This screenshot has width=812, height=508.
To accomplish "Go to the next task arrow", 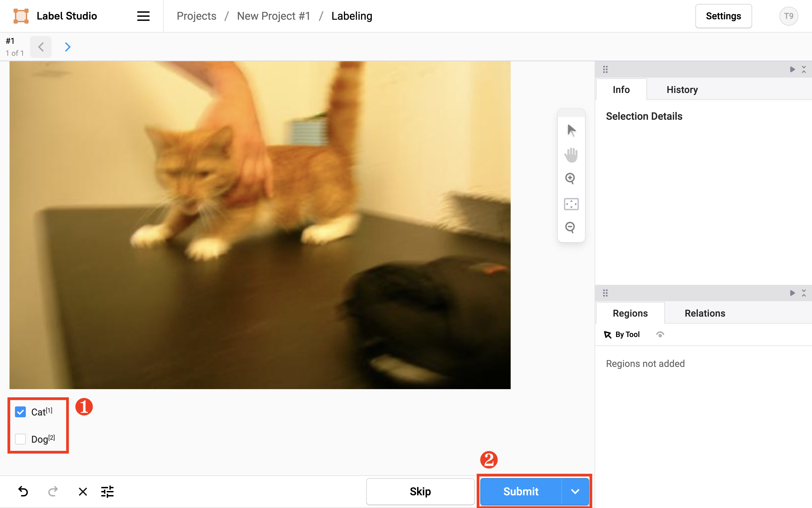I will pyautogui.click(x=68, y=47).
